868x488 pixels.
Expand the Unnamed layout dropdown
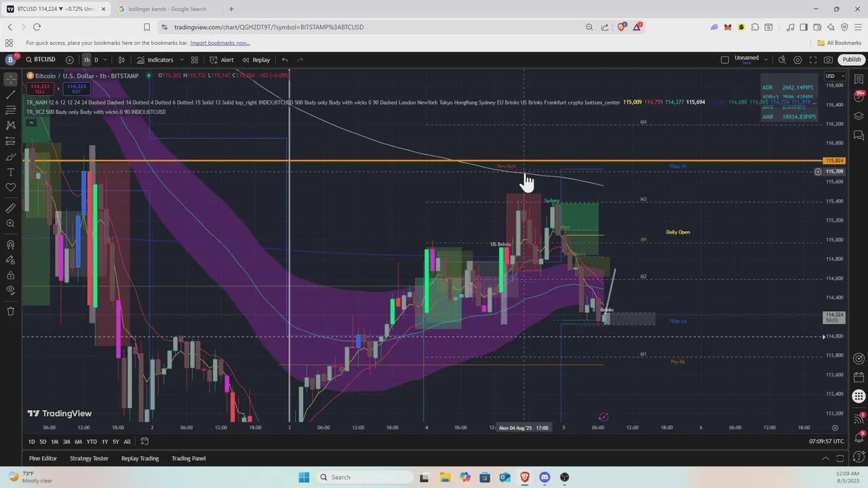pyautogui.click(x=766, y=60)
